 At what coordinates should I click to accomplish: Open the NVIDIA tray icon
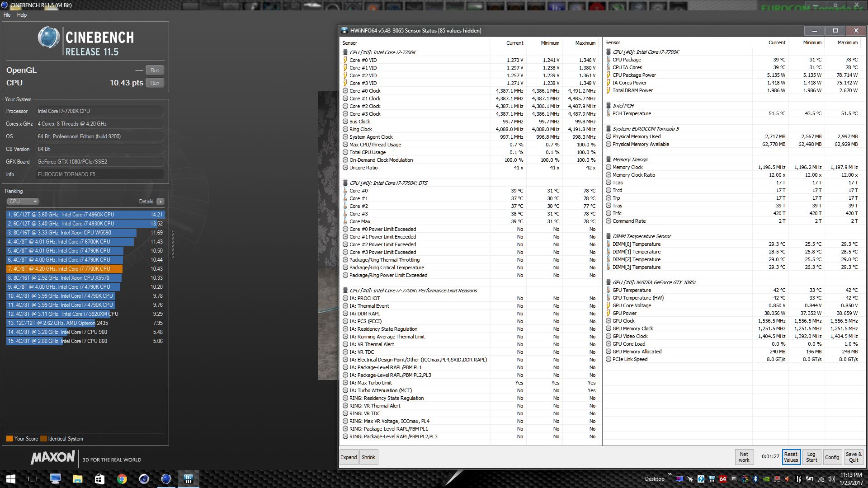point(766,479)
